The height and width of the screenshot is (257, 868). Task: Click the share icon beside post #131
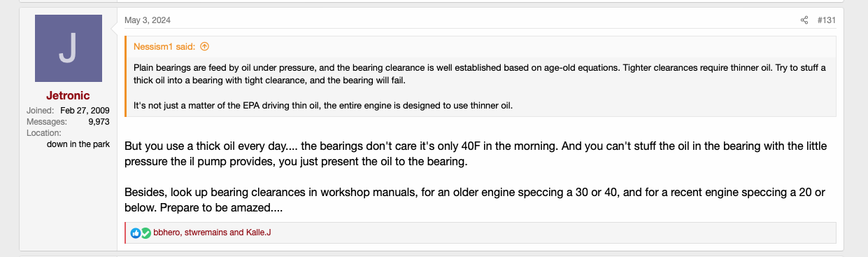(804, 20)
